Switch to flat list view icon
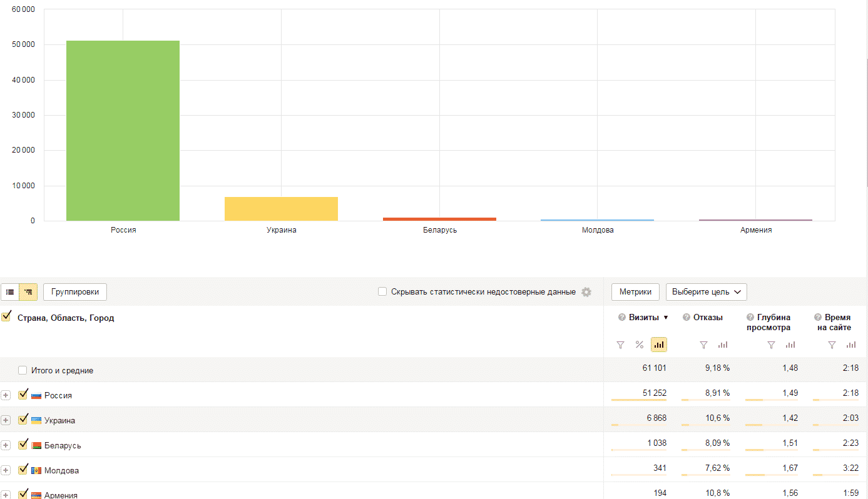This screenshot has height=499, width=868. coord(10,292)
